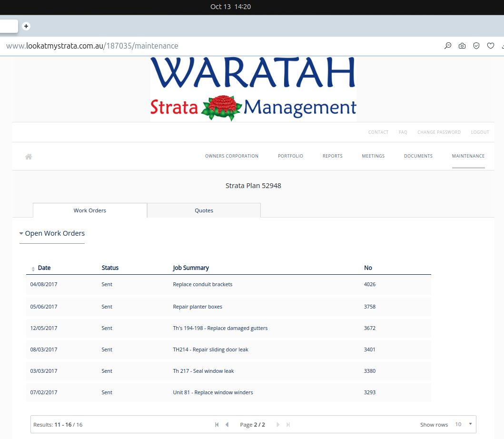Click the Change Password link
Viewport: 504px width, 439px height.
tap(439, 132)
